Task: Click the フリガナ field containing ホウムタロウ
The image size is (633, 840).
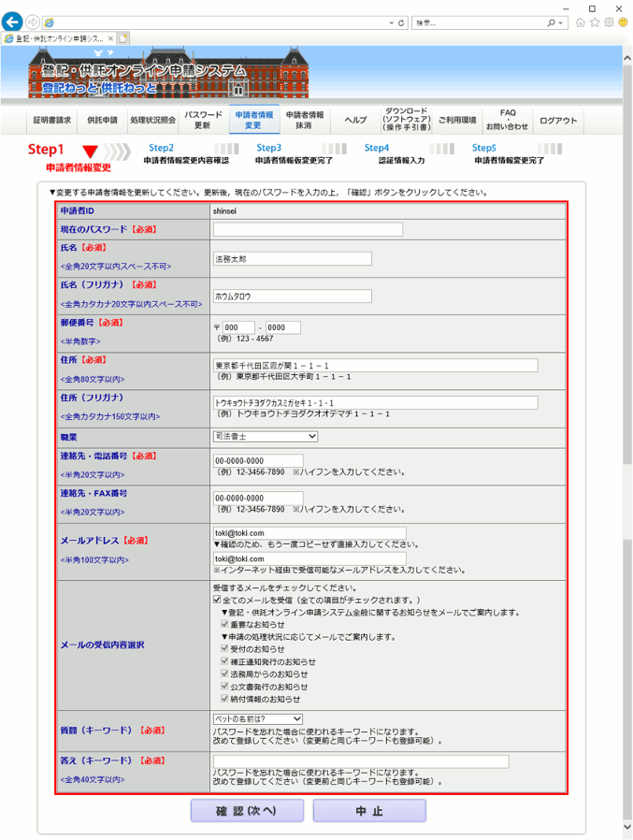Action: click(293, 297)
